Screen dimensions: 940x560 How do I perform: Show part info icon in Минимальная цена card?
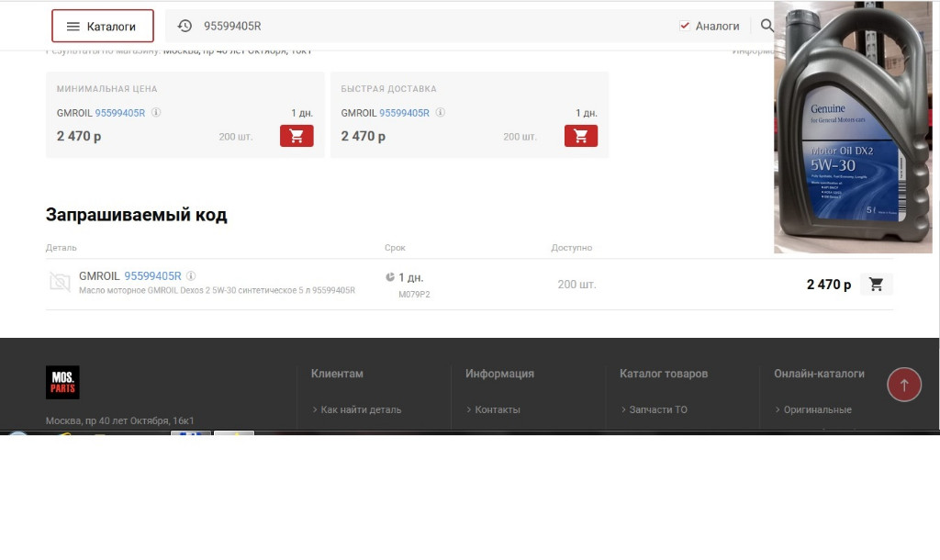pyautogui.click(x=156, y=112)
